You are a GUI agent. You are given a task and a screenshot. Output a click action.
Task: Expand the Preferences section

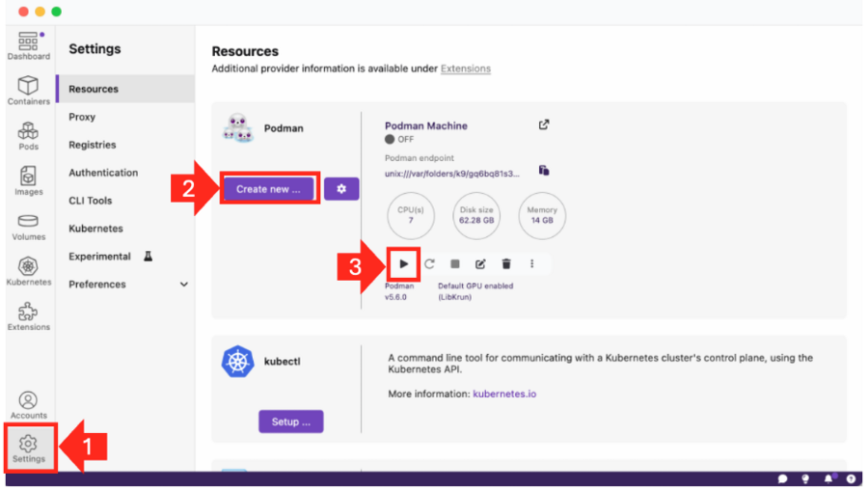click(183, 285)
